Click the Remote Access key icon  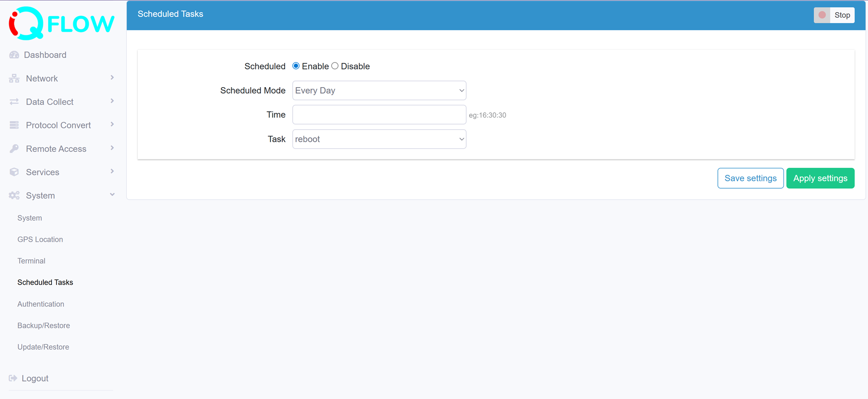click(x=13, y=148)
